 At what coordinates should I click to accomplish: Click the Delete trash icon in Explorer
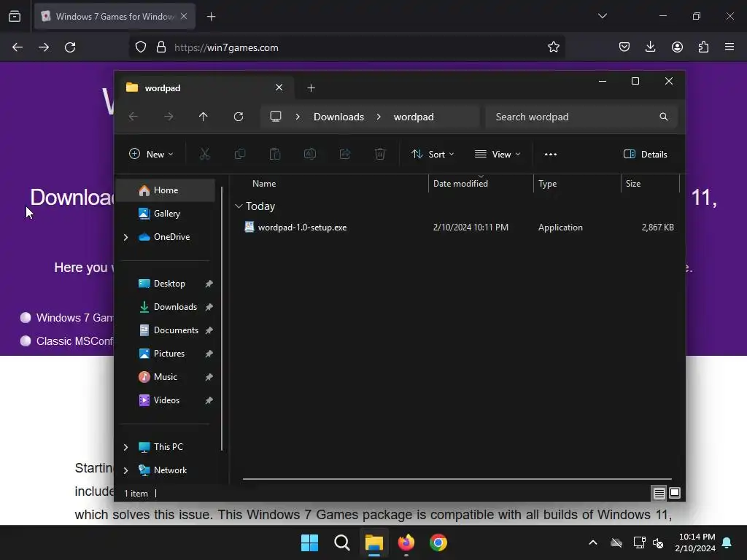(379, 154)
